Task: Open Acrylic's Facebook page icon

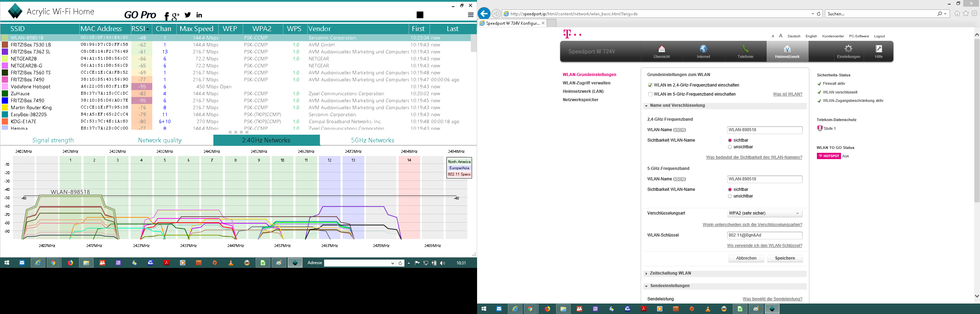Action: (x=167, y=16)
